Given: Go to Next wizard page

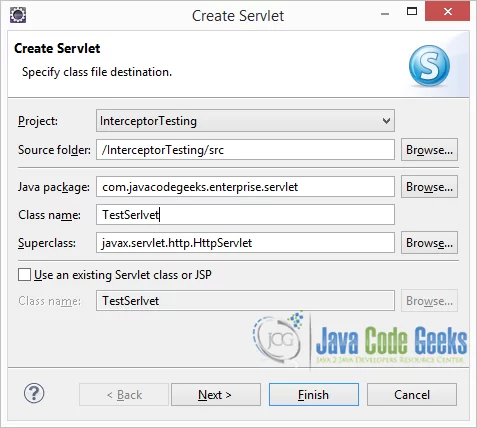Looking at the screenshot, I should point(216,395).
